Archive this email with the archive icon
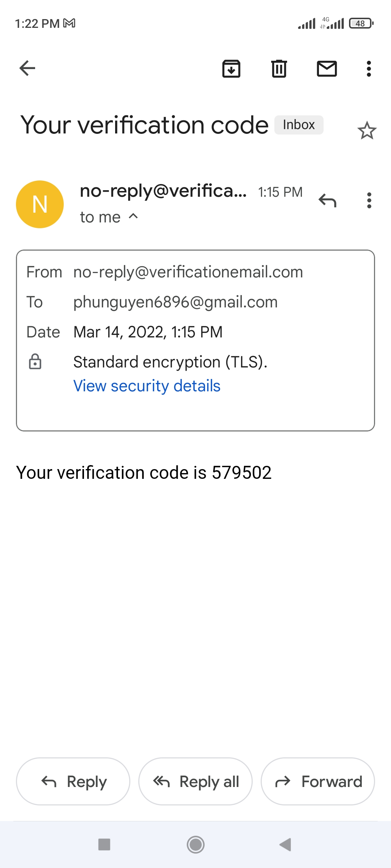Image resolution: width=391 pixels, height=868 pixels. (231, 68)
